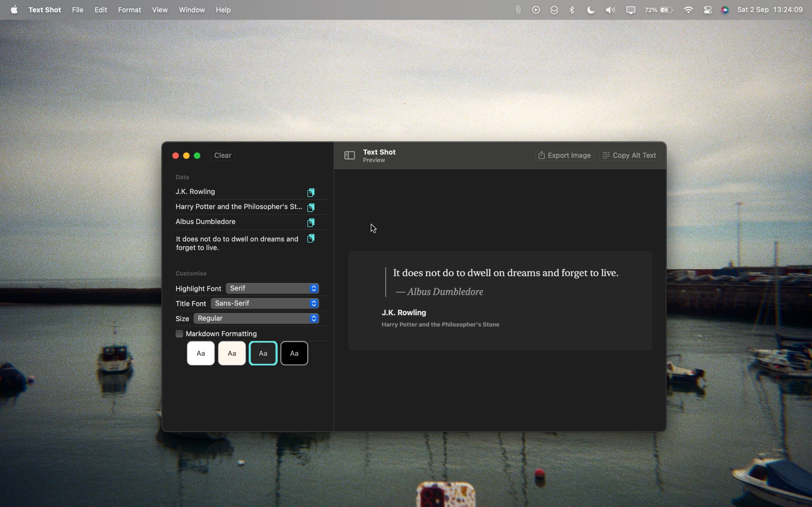The height and width of the screenshot is (507, 812).
Task: Click the Export Image button
Action: [565, 155]
